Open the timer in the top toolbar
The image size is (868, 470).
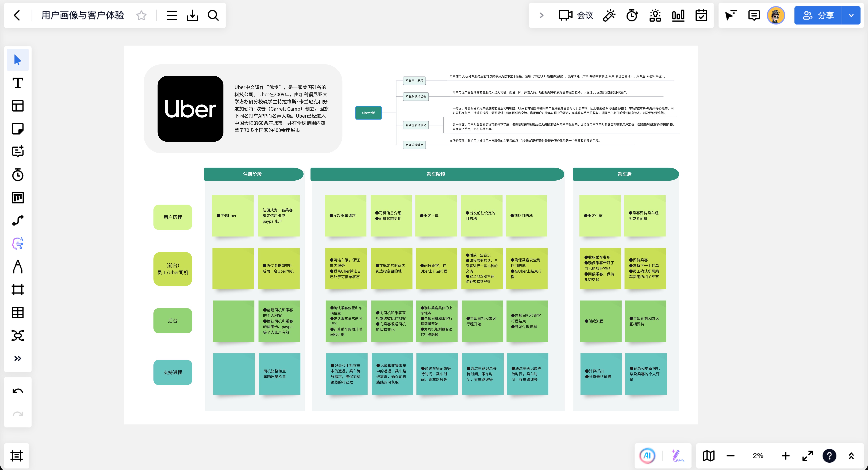[632, 15]
